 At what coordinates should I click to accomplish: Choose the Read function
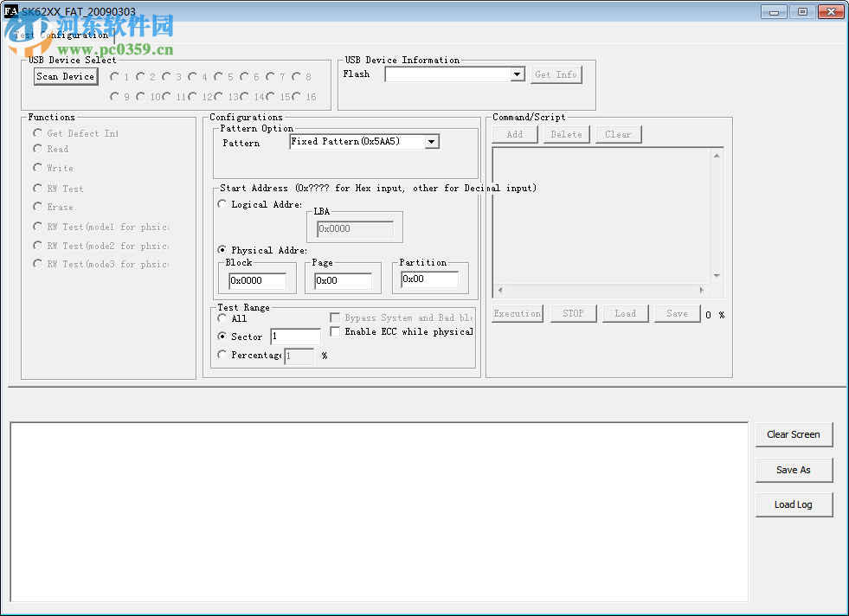click(37, 148)
